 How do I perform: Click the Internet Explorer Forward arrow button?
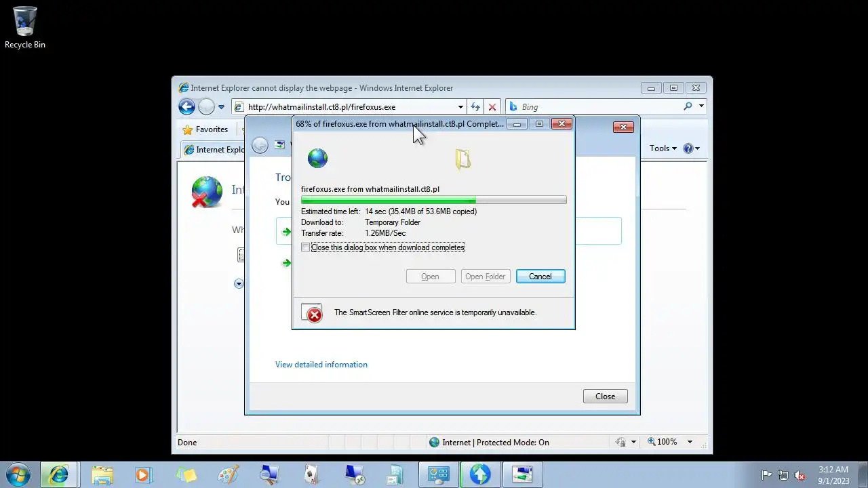tap(206, 106)
